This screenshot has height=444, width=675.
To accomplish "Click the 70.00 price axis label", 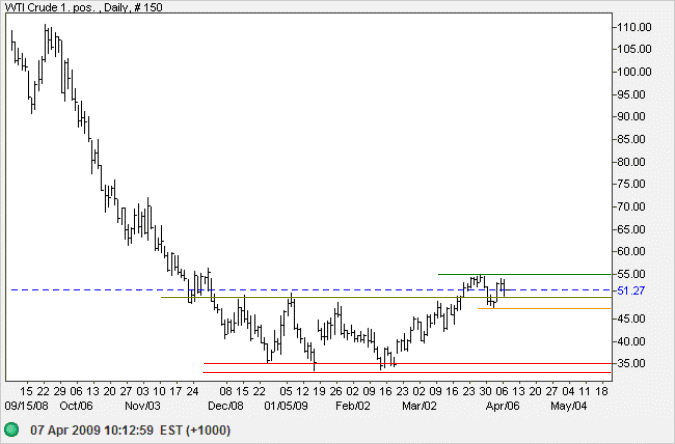I will point(631,207).
